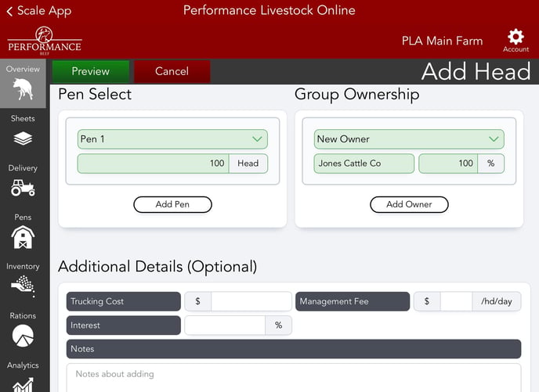Open the Overview pig icon

point(23,88)
